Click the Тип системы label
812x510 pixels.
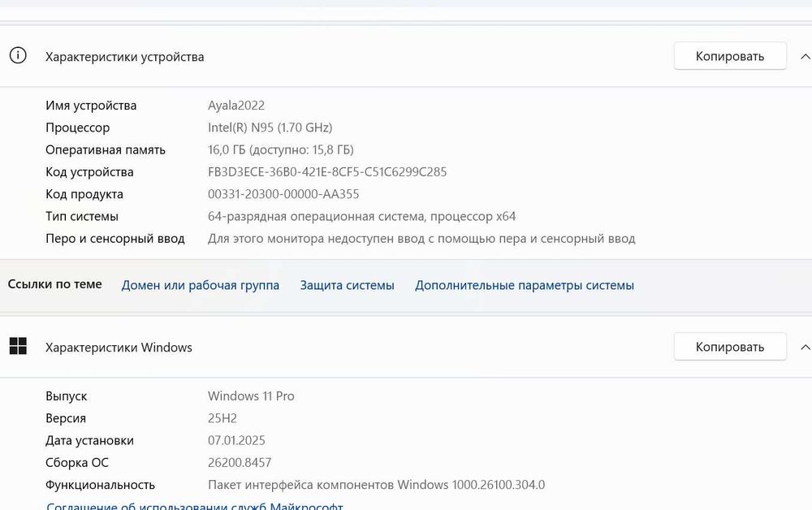[82, 217]
